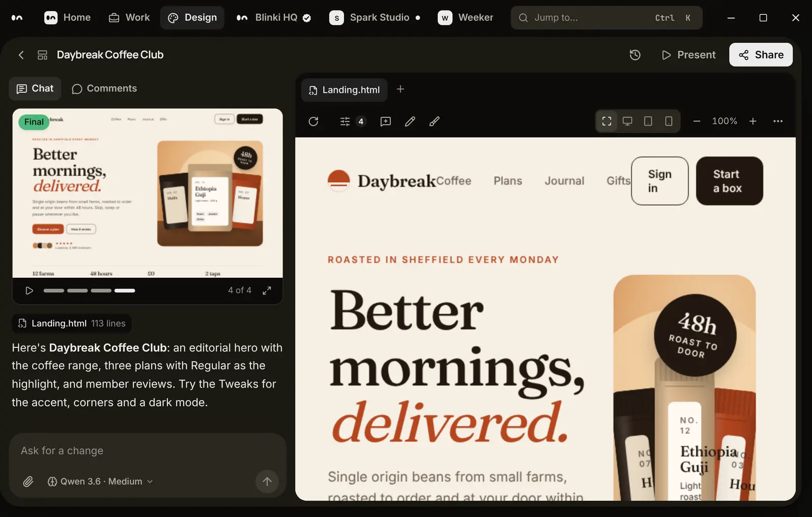This screenshot has width=812, height=517.
Task: Switch preview to tablet viewport
Action: click(x=648, y=121)
